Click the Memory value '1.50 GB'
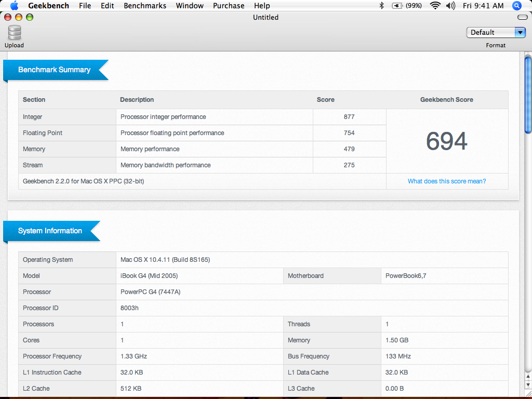The height and width of the screenshot is (399, 532). coord(397,340)
